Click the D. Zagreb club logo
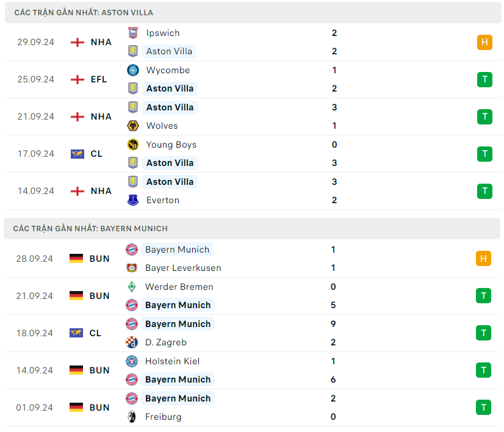 pyautogui.click(x=131, y=342)
